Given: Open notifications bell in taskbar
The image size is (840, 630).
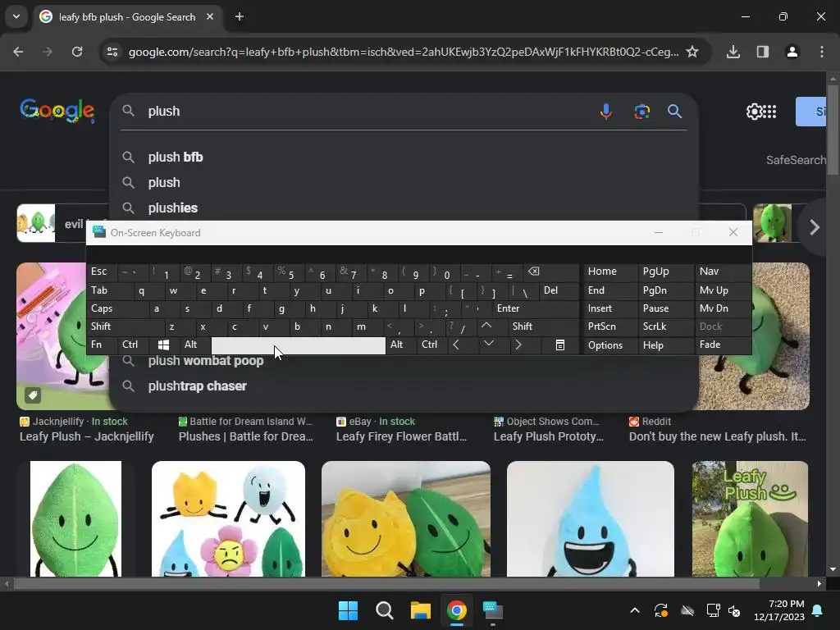Looking at the screenshot, I should click(x=818, y=610).
